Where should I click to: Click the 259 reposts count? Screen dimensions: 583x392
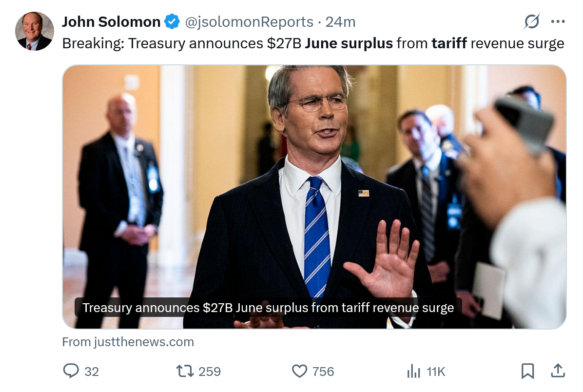tap(210, 372)
